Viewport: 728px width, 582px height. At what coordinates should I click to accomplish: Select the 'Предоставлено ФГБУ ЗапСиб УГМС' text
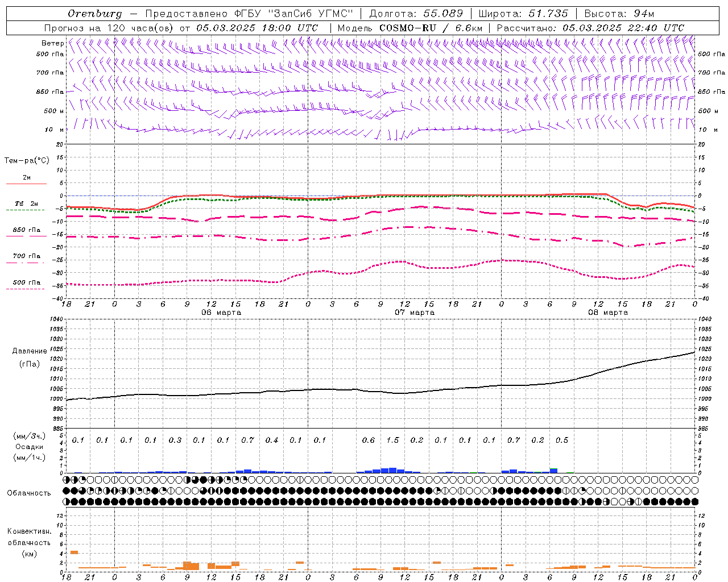[249, 14]
